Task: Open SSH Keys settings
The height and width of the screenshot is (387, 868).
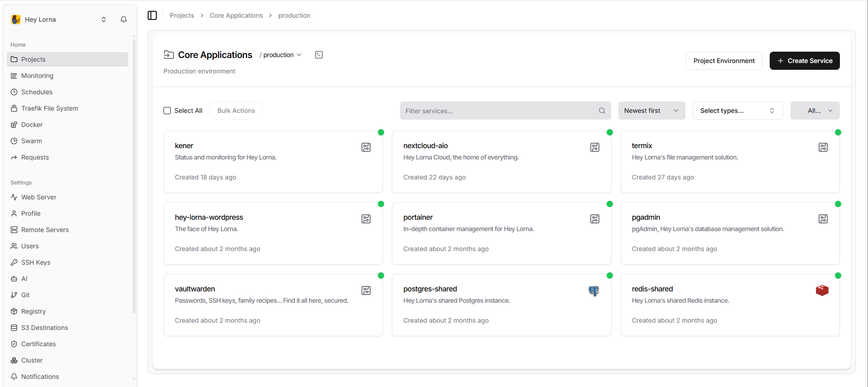Action: point(36,262)
